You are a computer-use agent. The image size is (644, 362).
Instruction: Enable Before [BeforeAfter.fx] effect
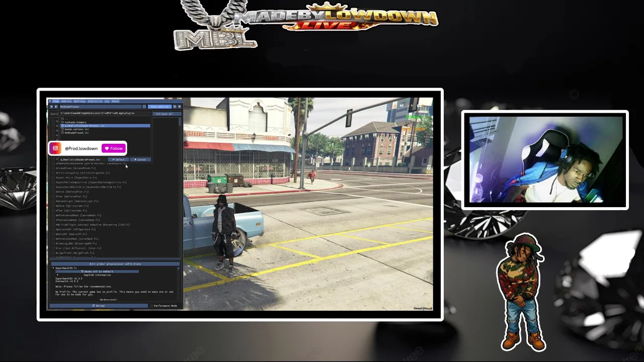(72, 192)
